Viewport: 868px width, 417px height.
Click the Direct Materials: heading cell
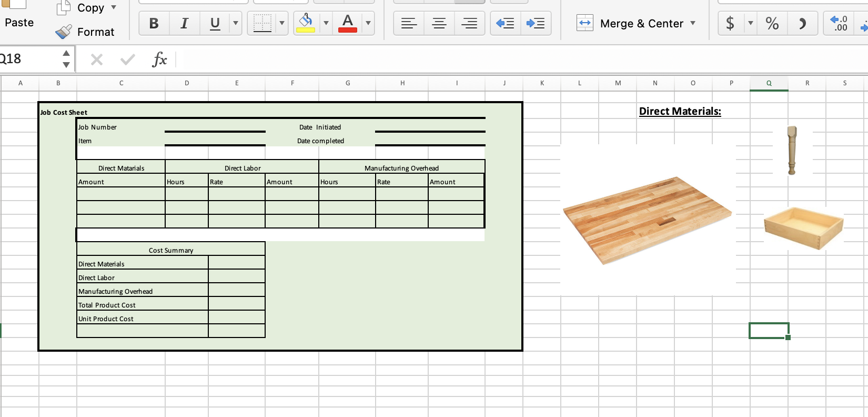[680, 111]
